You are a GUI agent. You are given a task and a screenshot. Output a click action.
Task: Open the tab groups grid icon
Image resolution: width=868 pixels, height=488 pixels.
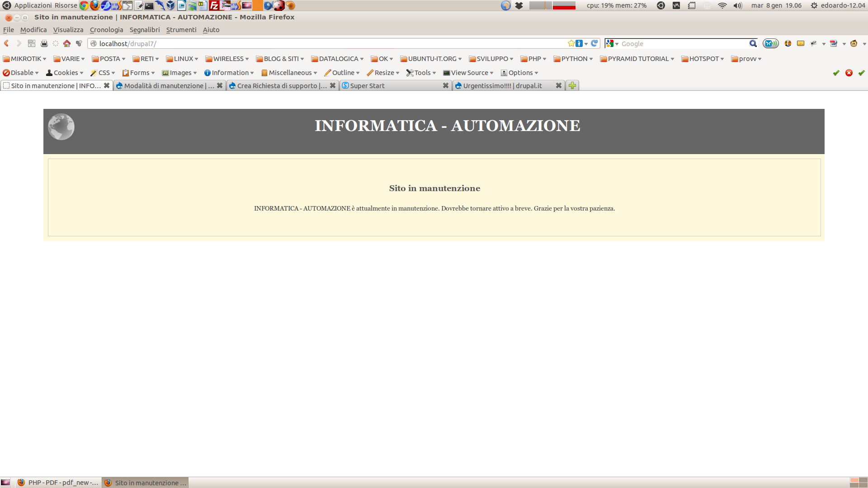click(x=32, y=43)
